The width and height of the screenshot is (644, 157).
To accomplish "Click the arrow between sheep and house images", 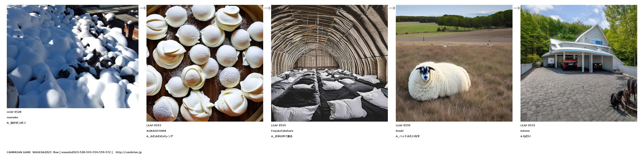I will (517, 8).
